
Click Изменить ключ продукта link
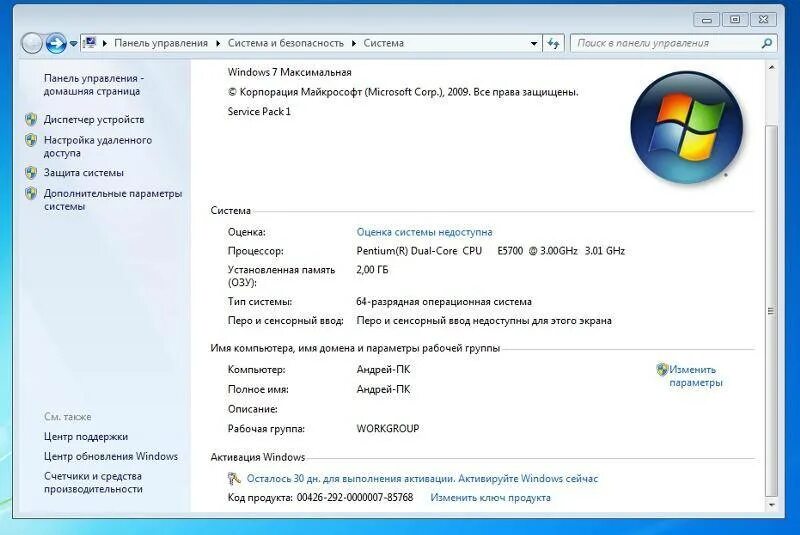click(x=490, y=498)
